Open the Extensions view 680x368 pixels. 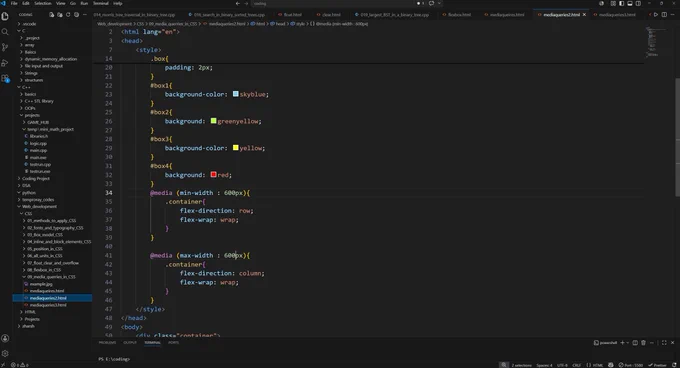[5, 78]
